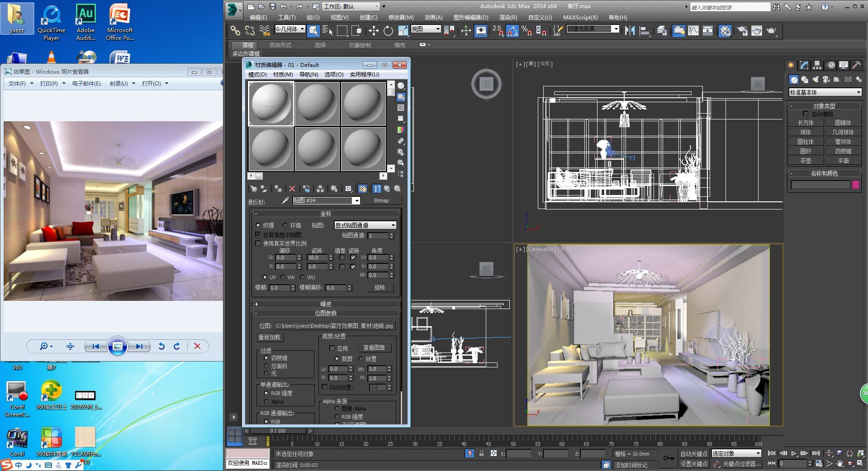
Task: Enable the 应用 crop checkbox
Action: 332,348
